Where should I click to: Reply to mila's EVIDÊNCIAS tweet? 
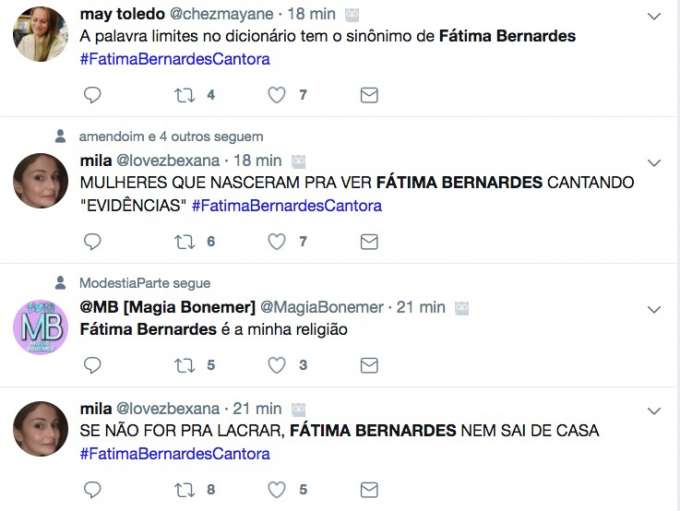[x=92, y=241]
